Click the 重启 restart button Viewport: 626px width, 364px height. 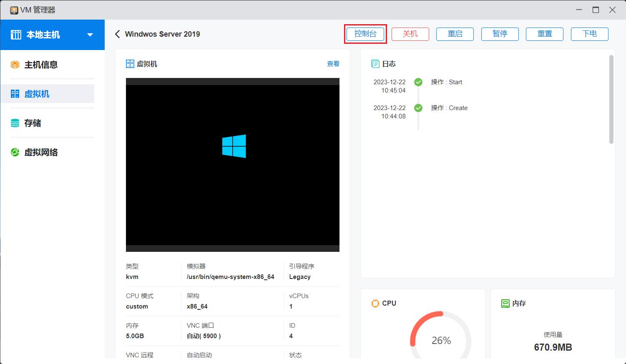[455, 34]
